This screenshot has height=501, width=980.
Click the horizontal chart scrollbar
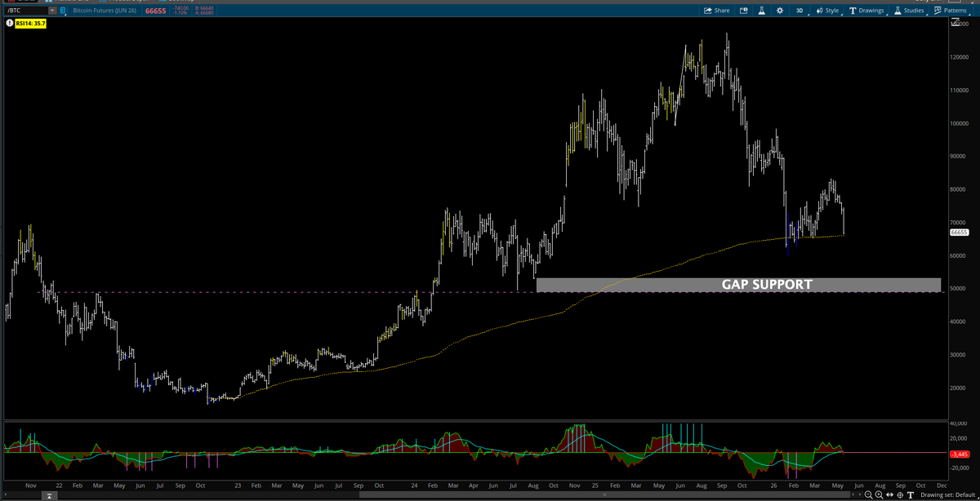tap(604, 494)
